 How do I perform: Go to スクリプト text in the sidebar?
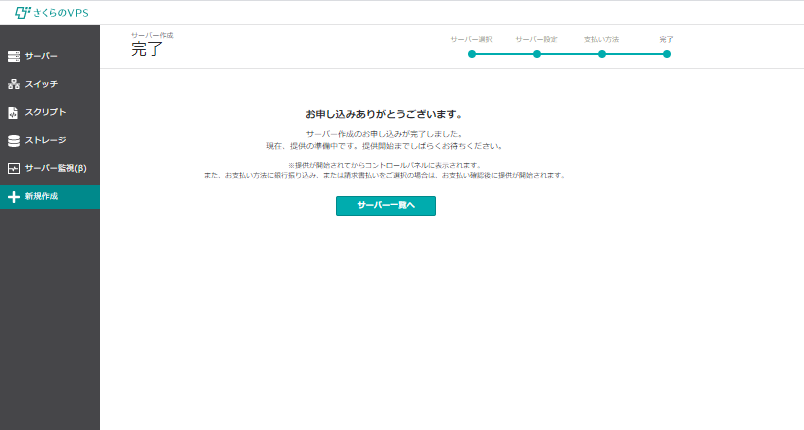(x=45, y=113)
